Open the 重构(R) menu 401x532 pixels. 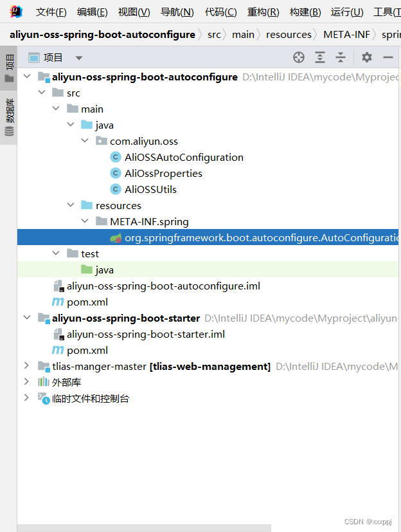pos(263,13)
